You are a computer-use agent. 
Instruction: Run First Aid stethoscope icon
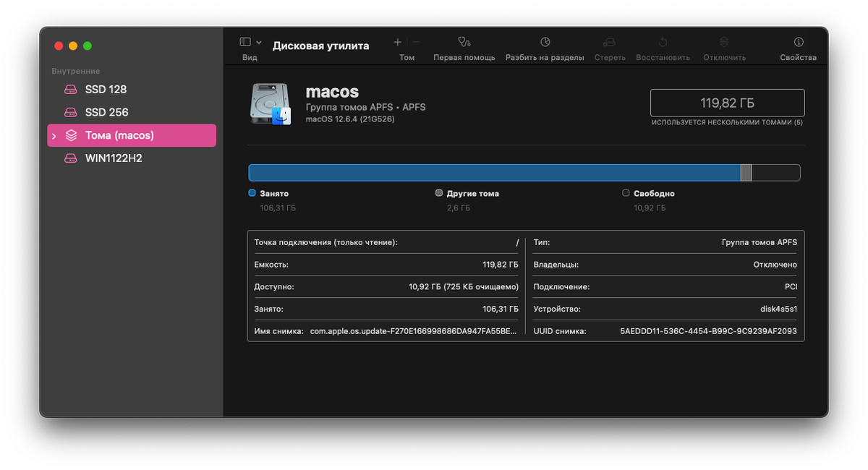pyautogui.click(x=464, y=42)
